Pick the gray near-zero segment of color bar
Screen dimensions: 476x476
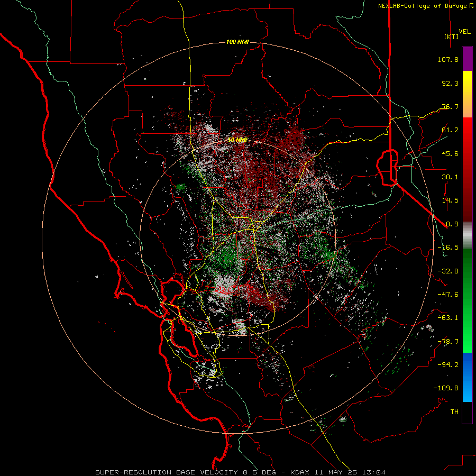point(467,235)
